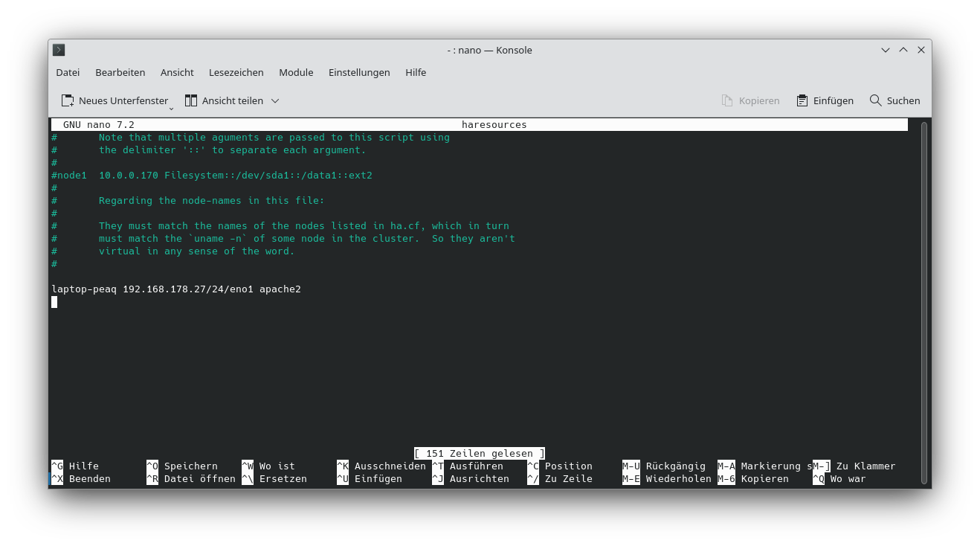980x546 pixels.
Task: Click the laptop-peaq line in the editor
Action: point(175,289)
